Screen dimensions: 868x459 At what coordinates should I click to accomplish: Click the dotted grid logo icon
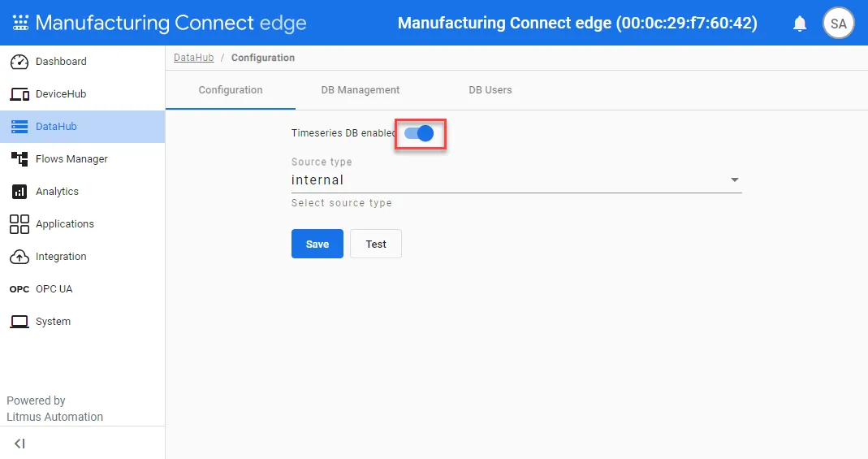(20, 23)
